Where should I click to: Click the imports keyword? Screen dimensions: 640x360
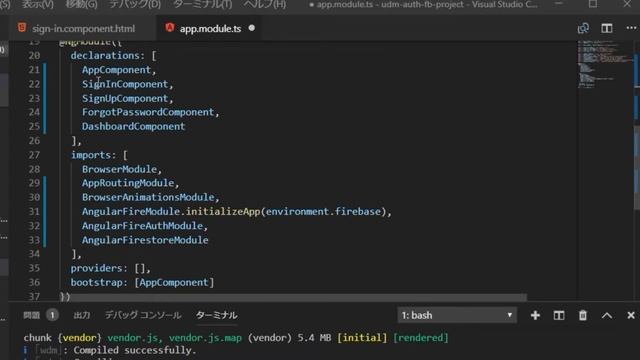click(x=91, y=155)
